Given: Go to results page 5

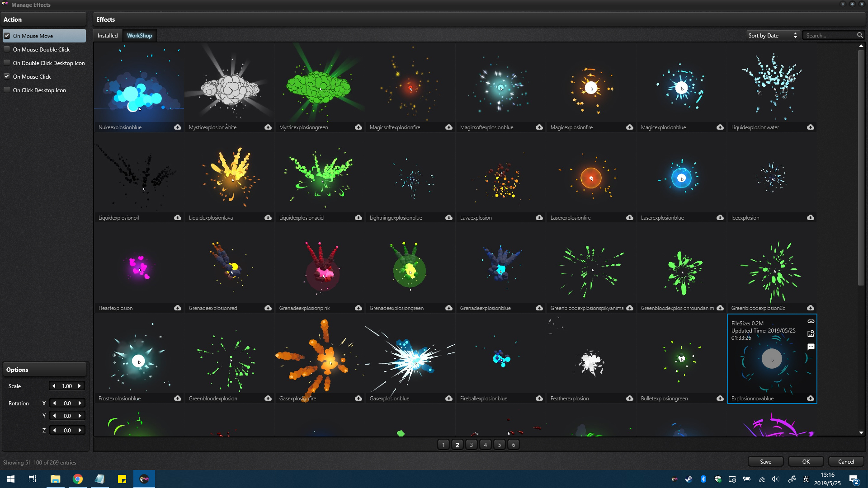Looking at the screenshot, I should click(x=499, y=445).
